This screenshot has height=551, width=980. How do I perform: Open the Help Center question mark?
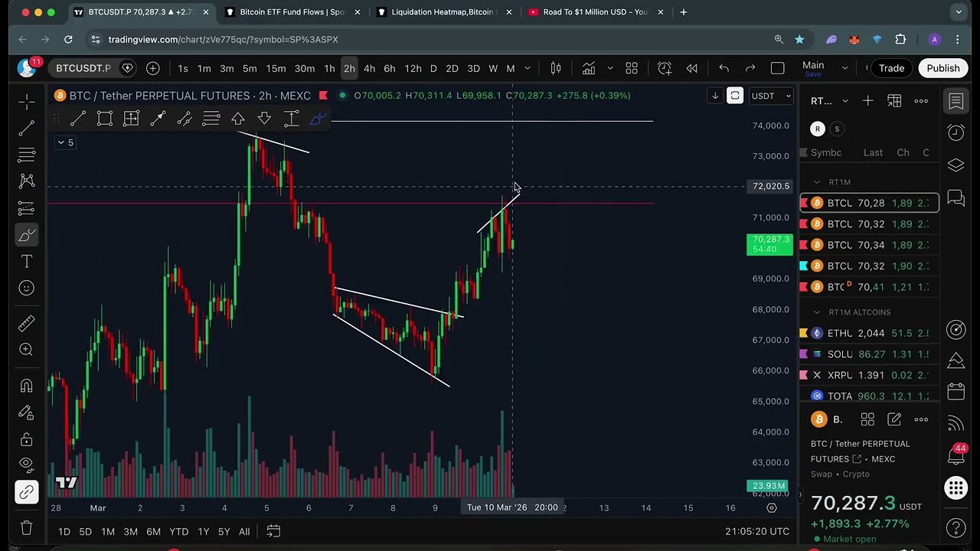[x=955, y=527]
